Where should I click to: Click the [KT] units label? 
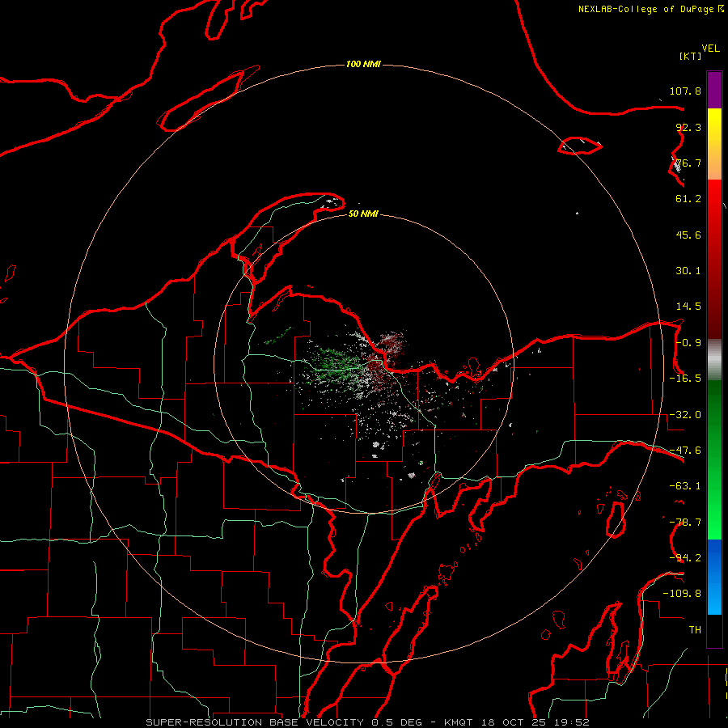point(691,56)
